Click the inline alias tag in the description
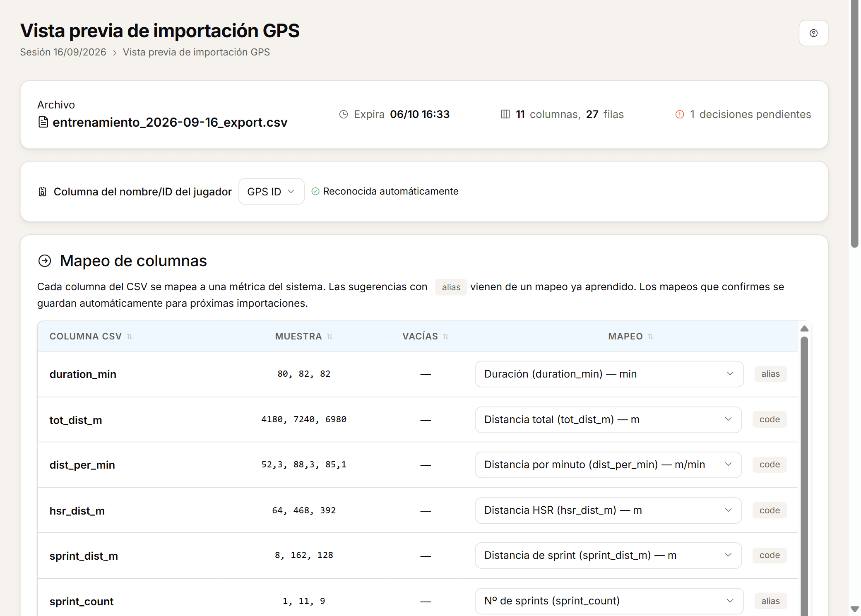 click(x=451, y=287)
